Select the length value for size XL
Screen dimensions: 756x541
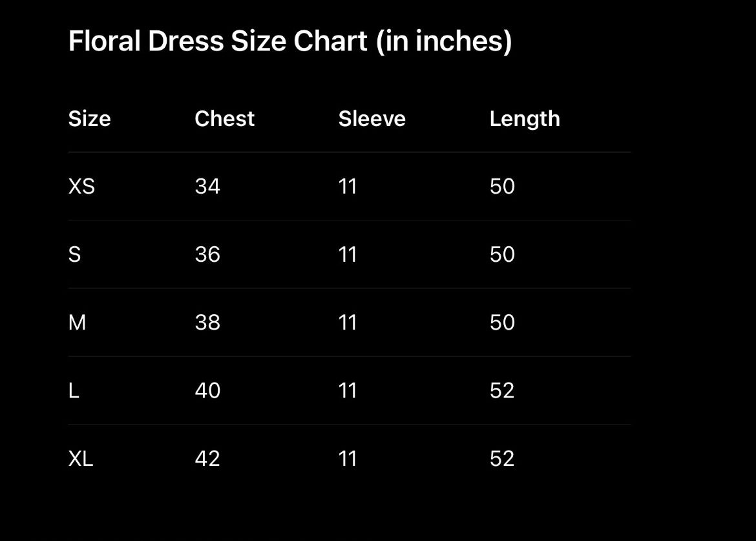[x=502, y=459]
